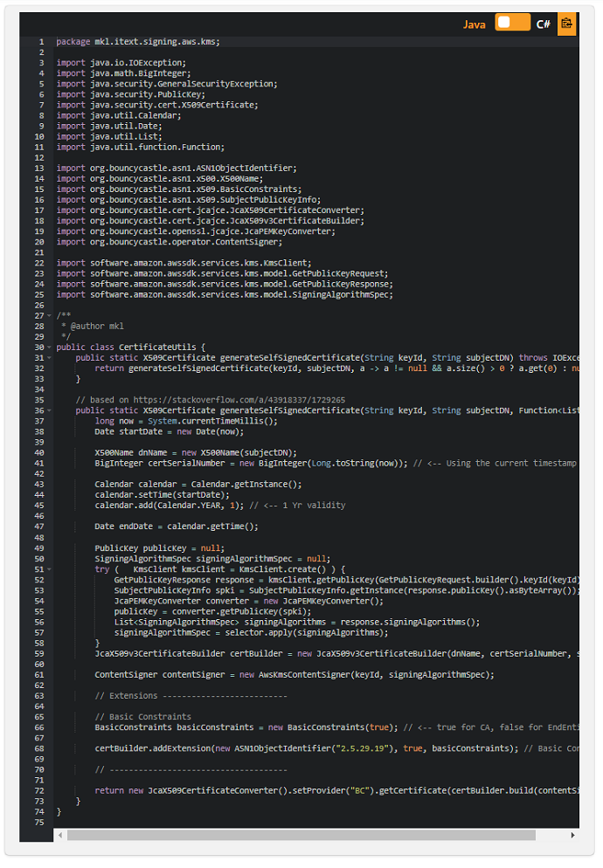This screenshot has height=868, width=603.
Task: Click line number 1 in the gutter
Action: click(x=42, y=42)
